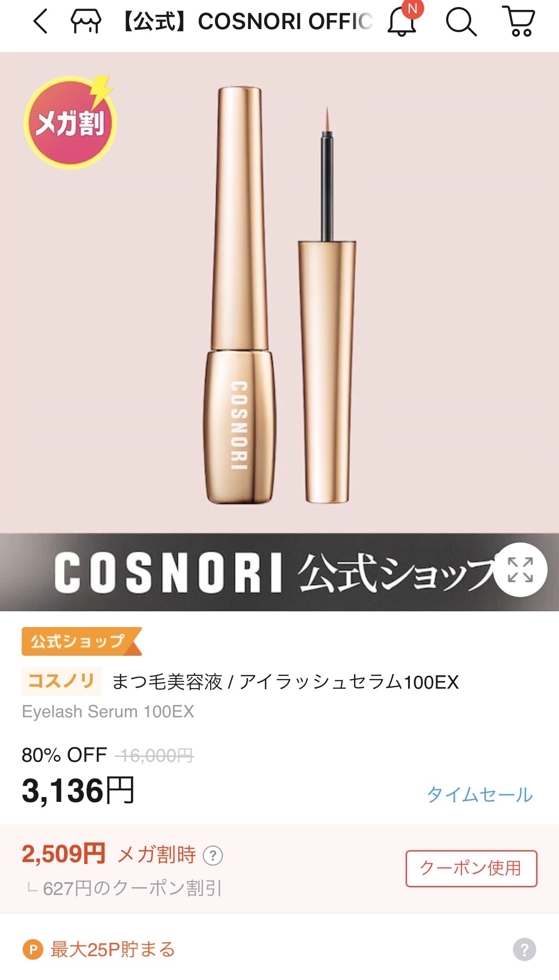Tap the 627円のクーポン割引 line

(132, 889)
